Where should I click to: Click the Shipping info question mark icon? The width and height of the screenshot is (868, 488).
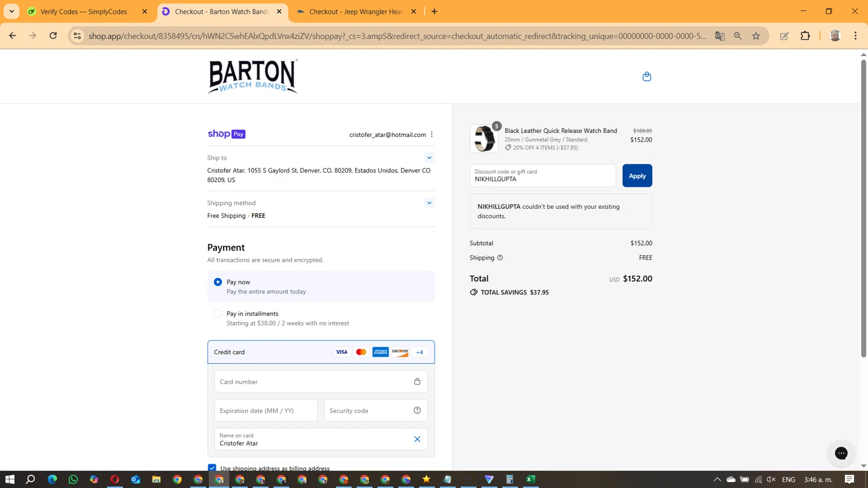(500, 258)
